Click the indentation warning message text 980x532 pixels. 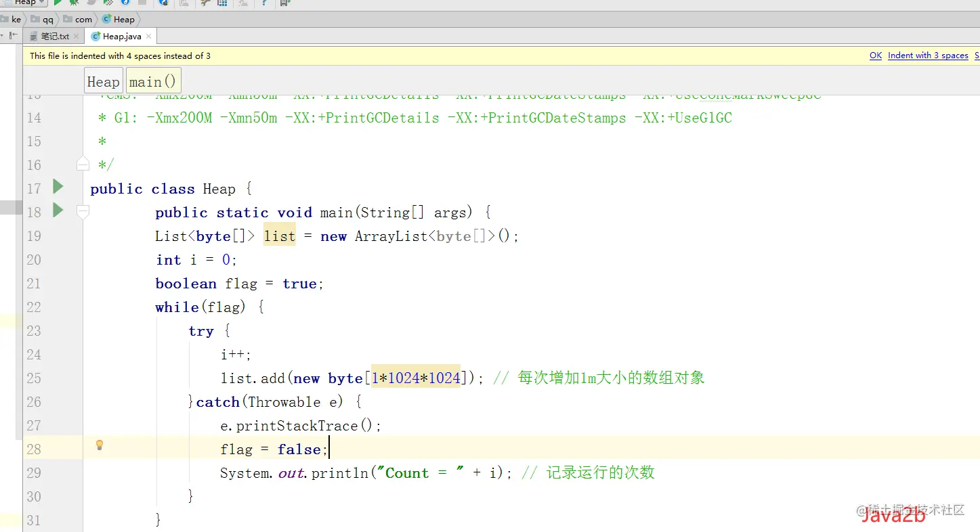coord(120,56)
